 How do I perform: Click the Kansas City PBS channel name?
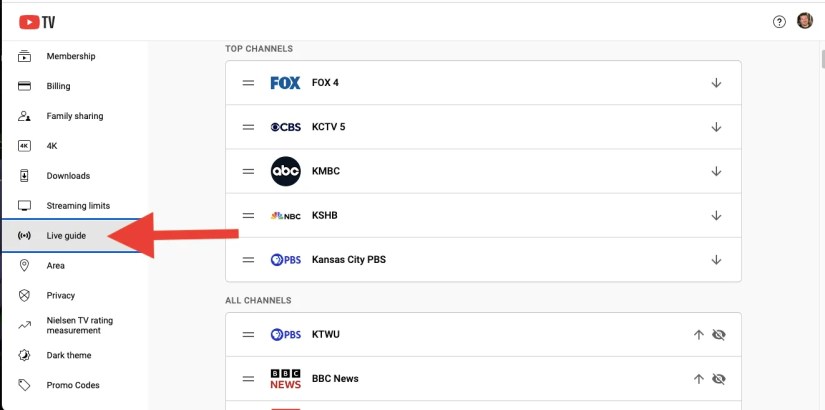click(x=349, y=259)
